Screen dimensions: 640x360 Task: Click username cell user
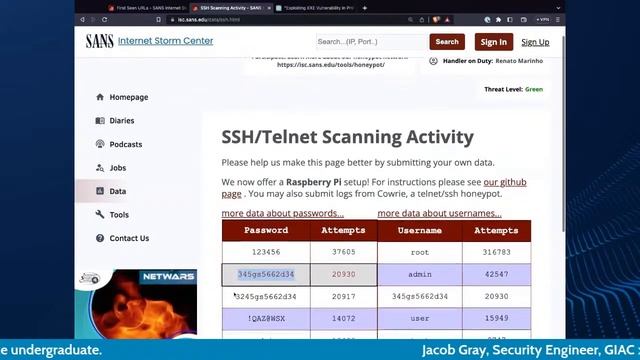(x=420, y=318)
